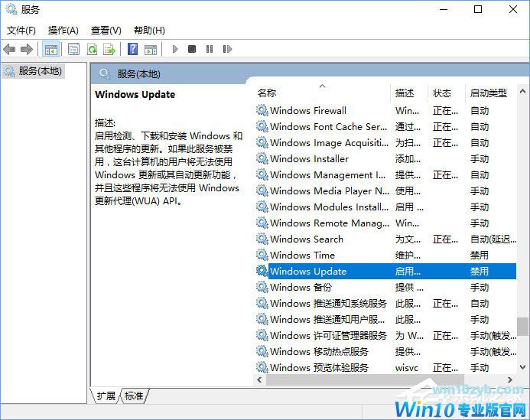Click gear icon of Windows Remote Management row
530x420 pixels.
click(262, 223)
